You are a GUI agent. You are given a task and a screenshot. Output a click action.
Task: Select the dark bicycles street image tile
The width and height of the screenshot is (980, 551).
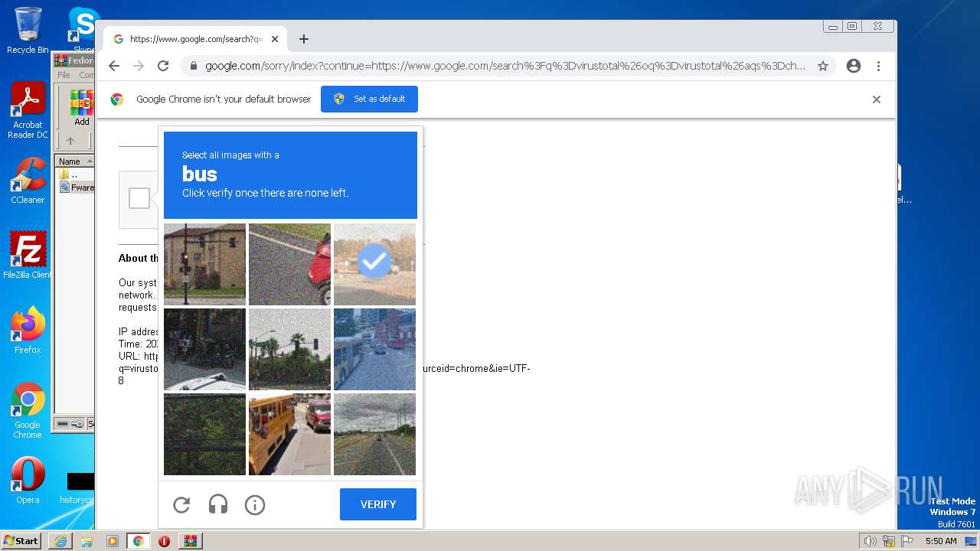click(204, 349)
